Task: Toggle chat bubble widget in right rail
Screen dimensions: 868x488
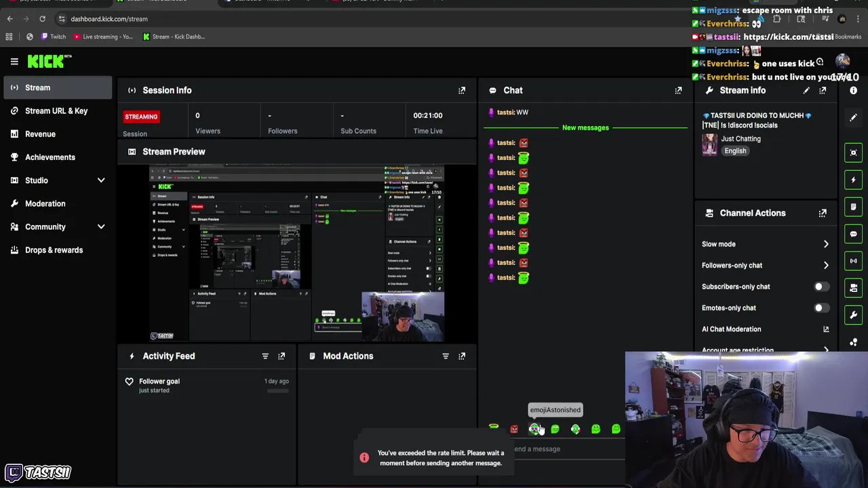Action: [x=854, y=234]
